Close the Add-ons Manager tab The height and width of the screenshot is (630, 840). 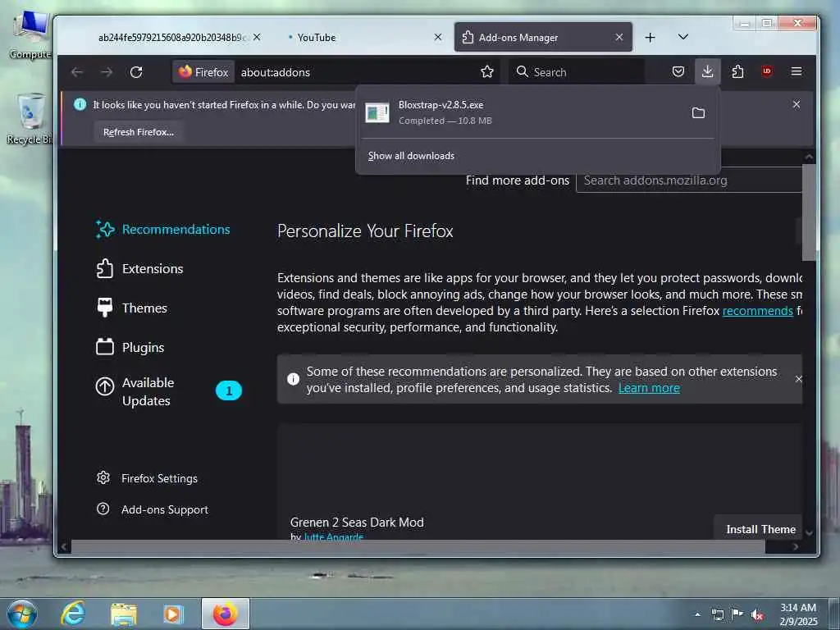click(x=619, y=37)
